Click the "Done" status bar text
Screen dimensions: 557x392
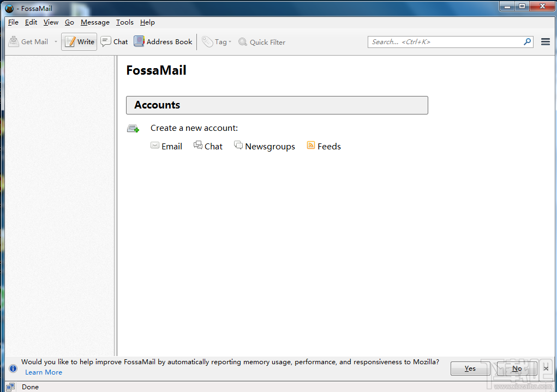tap(30, 387)
